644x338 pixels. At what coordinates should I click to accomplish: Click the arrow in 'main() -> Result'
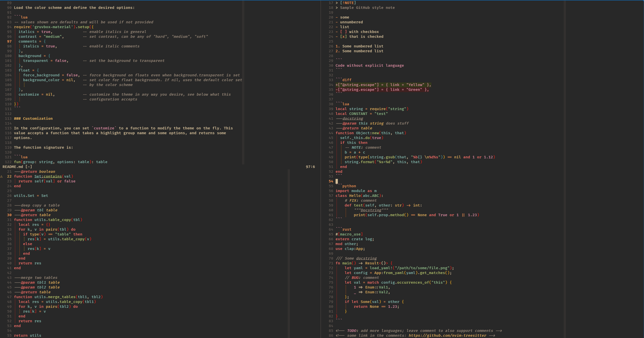click(360, 263)
